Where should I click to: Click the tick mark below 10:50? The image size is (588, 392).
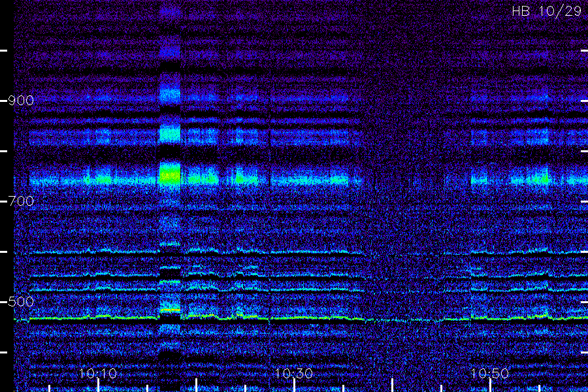click(x=490, y=385)
